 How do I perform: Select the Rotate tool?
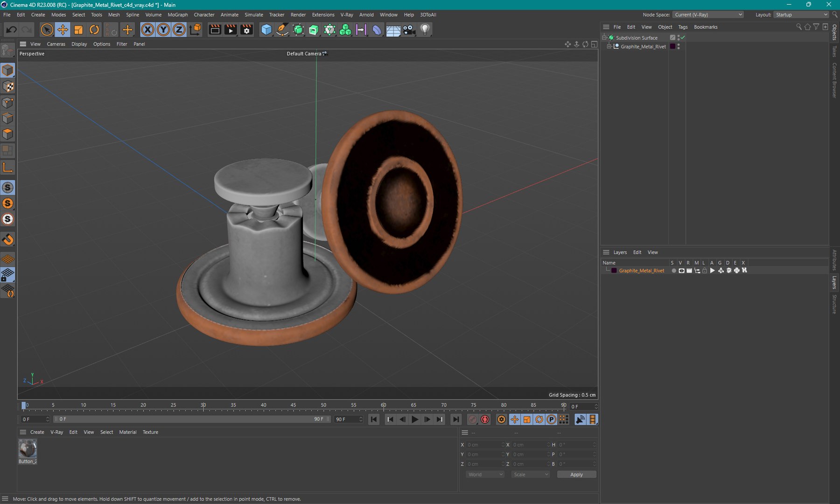(94, 30)
